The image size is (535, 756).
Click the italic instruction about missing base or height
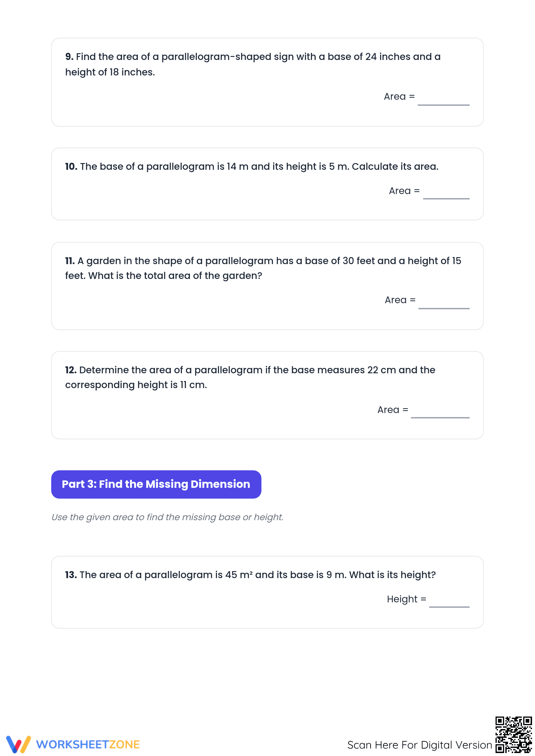coord(167,517)
